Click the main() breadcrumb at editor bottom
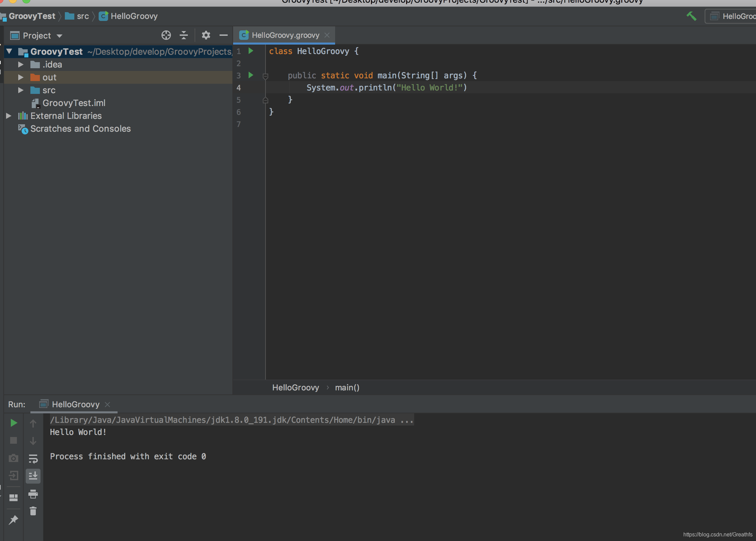 (x=347, y=387)
